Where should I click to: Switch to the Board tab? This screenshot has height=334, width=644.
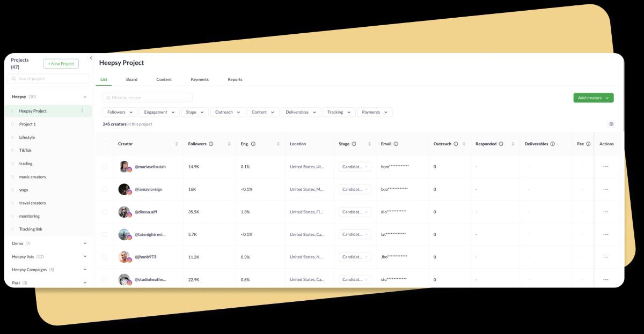(131, 79)
